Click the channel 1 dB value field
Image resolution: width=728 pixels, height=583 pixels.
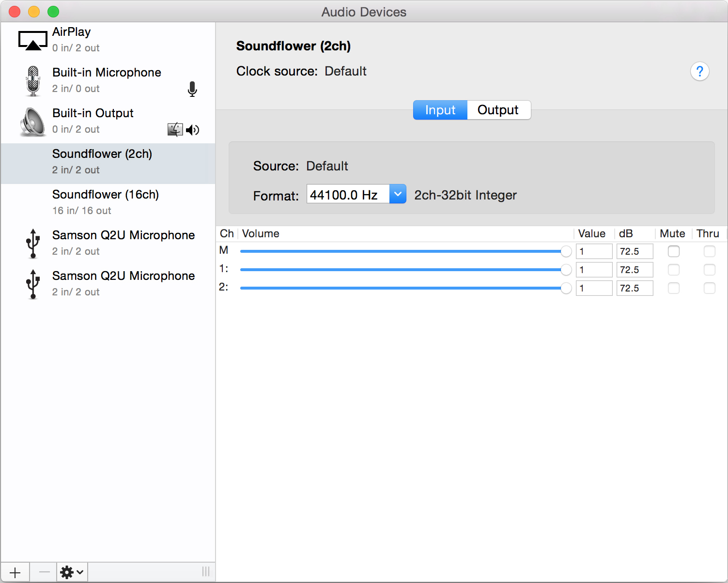(x=634, y=270)
